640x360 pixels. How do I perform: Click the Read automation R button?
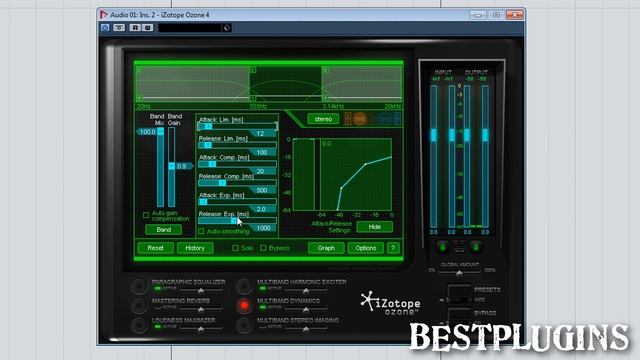135,27
